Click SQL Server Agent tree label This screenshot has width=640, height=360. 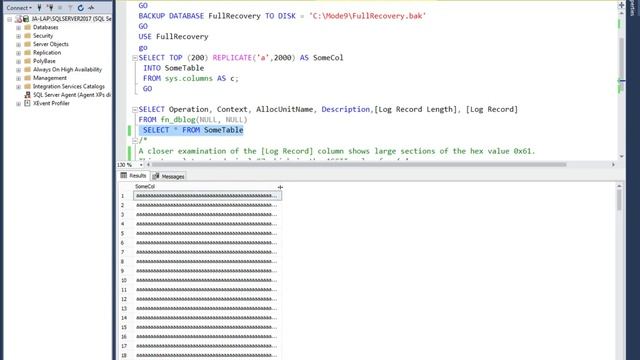tap(72, 95)
